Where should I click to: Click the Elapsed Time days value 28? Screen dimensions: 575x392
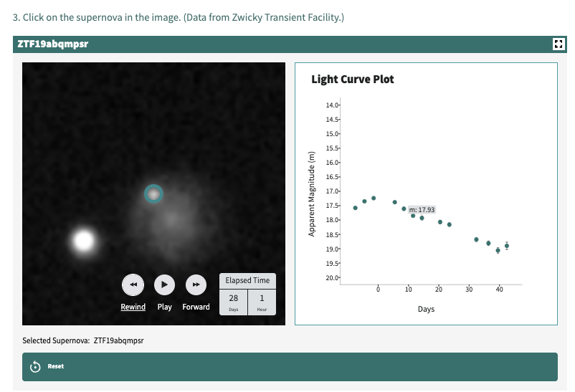234,298
